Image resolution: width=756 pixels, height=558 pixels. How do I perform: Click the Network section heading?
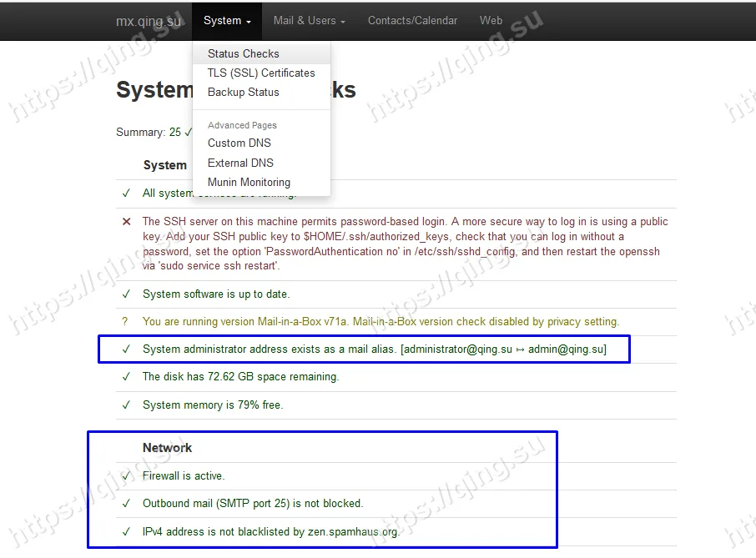167,448
